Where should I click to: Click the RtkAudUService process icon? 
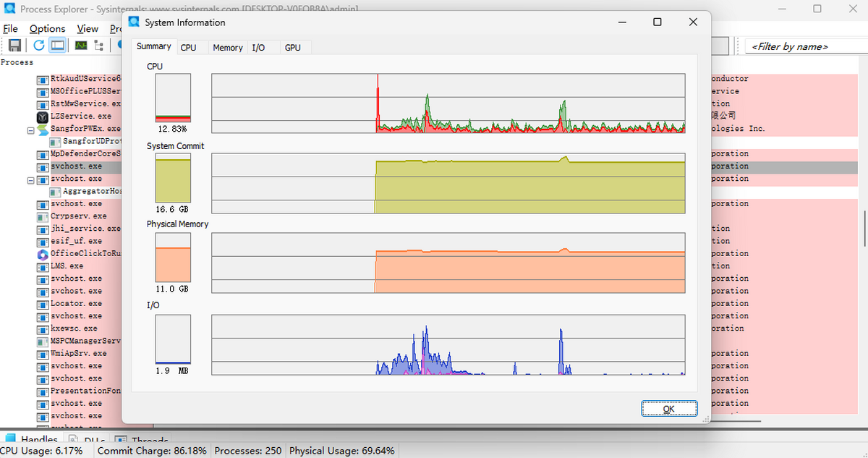tap(42, 79)
